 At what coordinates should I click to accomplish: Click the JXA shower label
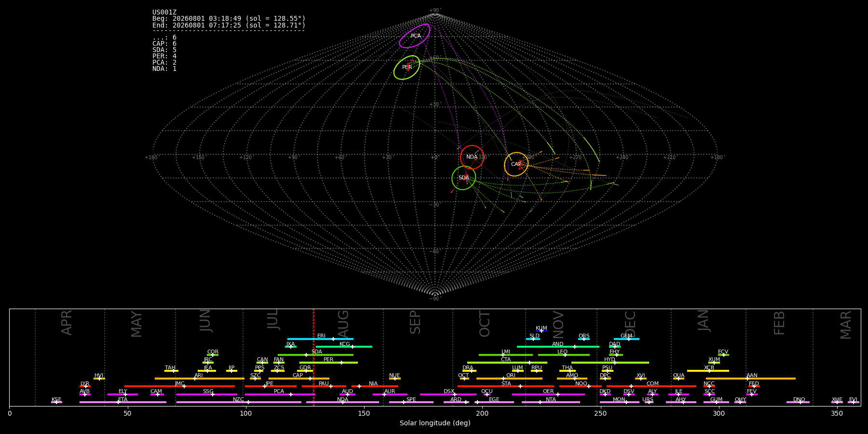tap(290, 344)
